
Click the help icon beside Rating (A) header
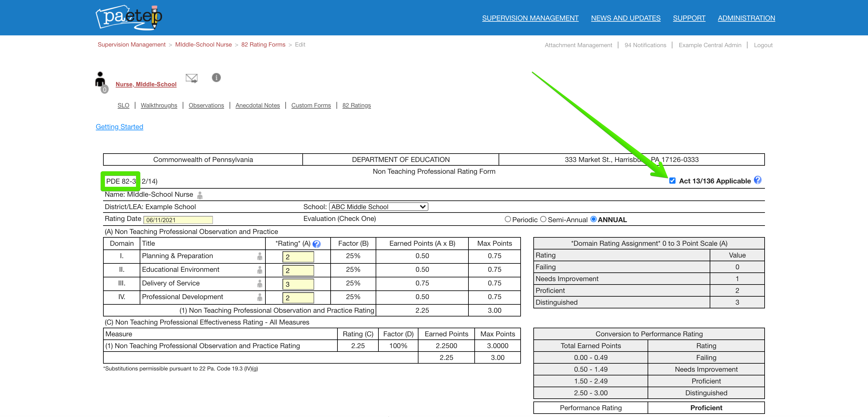click(316, 244)
